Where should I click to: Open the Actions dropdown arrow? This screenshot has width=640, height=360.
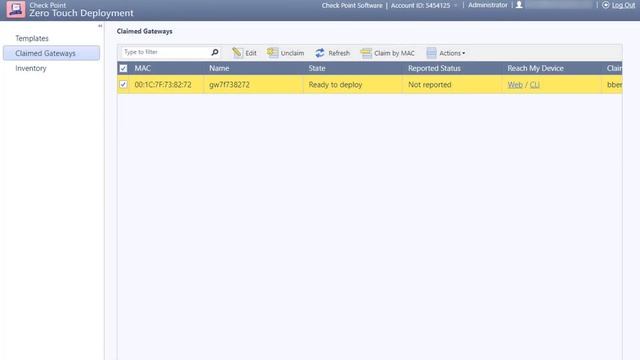pos(464,53)
